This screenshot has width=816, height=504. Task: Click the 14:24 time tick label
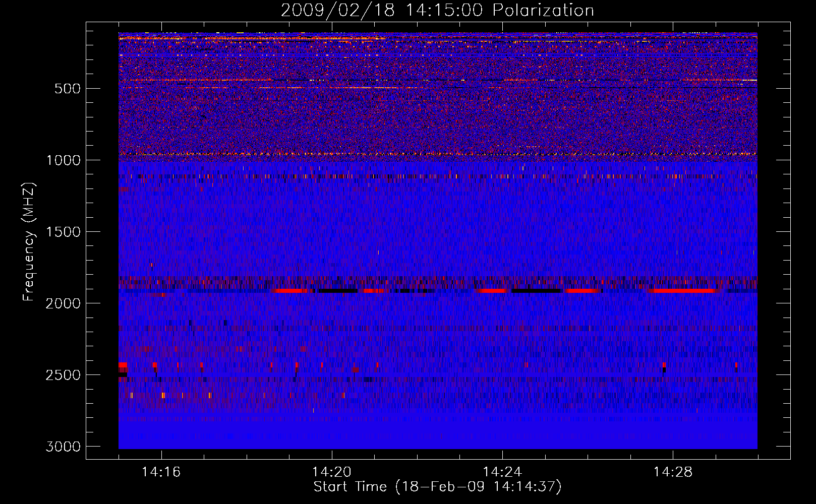(x=502, y=472)
